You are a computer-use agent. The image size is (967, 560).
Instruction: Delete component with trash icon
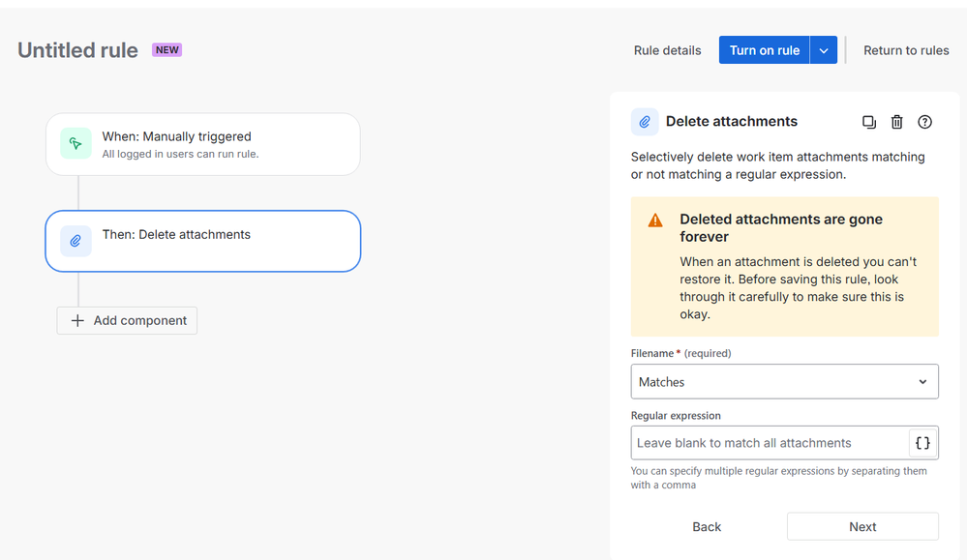point(896,122)
